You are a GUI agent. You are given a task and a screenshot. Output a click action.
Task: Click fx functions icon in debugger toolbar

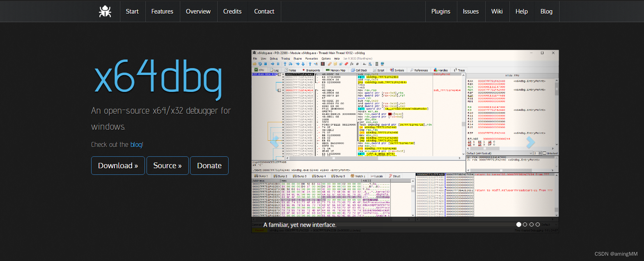[352, 64]
